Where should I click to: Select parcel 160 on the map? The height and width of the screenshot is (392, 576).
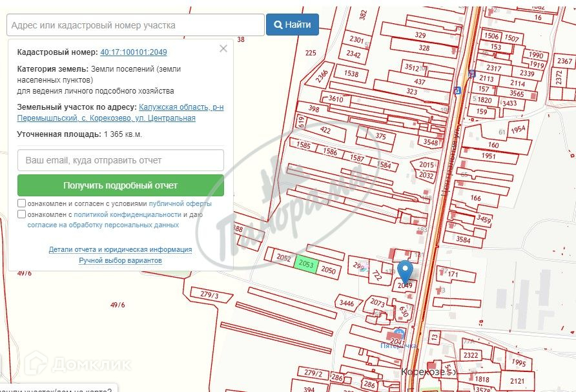click(493, 145)
